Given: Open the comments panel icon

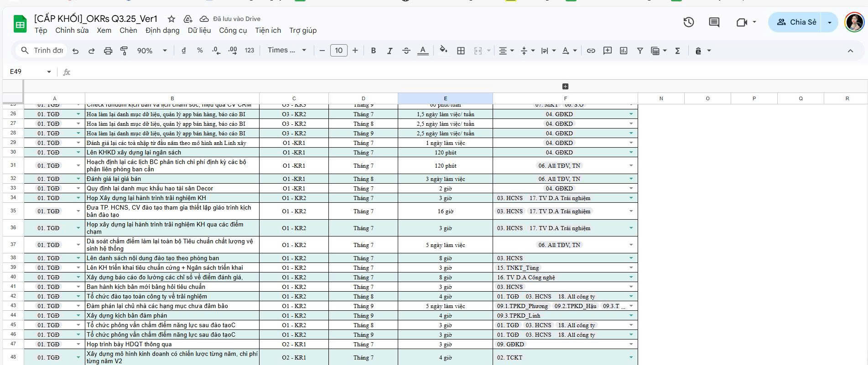Looking at the screenshot, I should [x=714, y=22].
